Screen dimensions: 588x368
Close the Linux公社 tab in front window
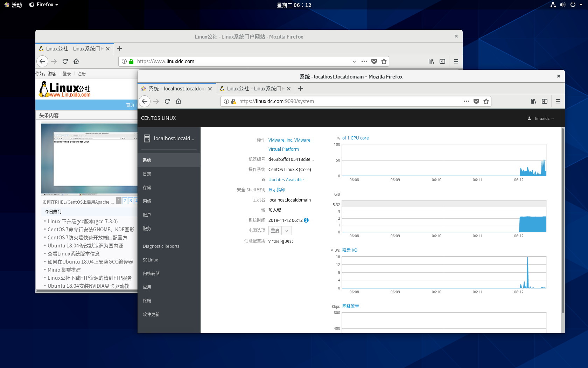point(289,89)
